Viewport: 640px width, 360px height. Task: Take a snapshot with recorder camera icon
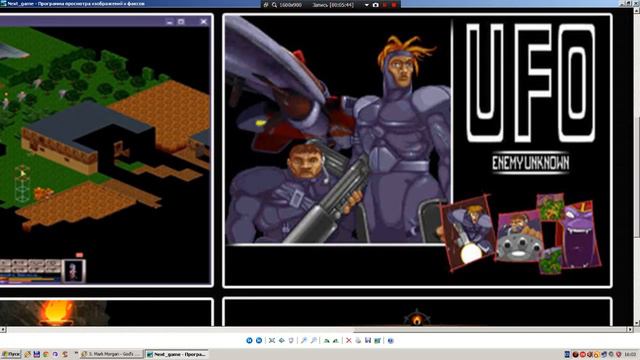click(376, 5)
